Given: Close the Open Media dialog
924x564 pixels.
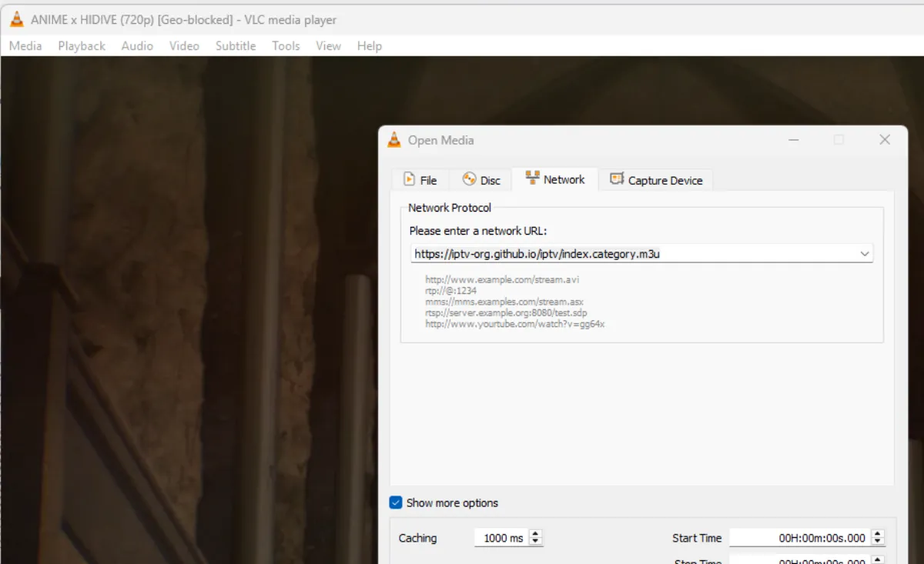Looking at the screenshot, I should click(885, 140).
